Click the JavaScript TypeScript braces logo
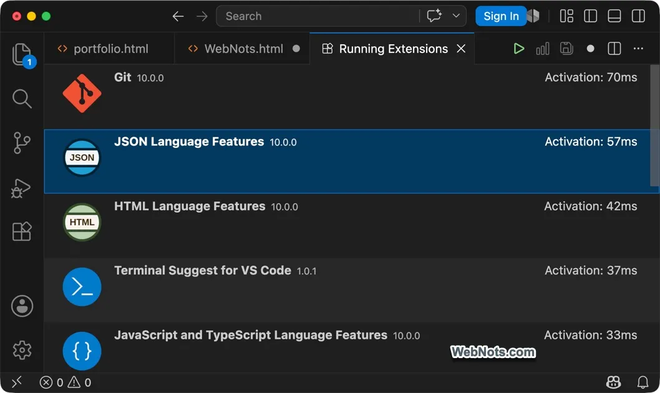Image resolution: width=660 pixels, height=393 pixels. 82,351
